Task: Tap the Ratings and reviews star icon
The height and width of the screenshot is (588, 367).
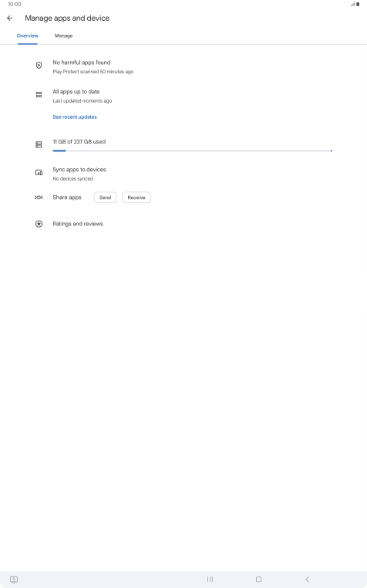Action: [x=39, y=224]
